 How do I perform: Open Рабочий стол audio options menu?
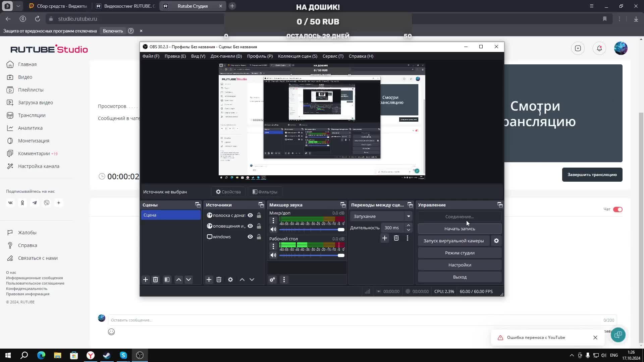click(x=273, y=246)
